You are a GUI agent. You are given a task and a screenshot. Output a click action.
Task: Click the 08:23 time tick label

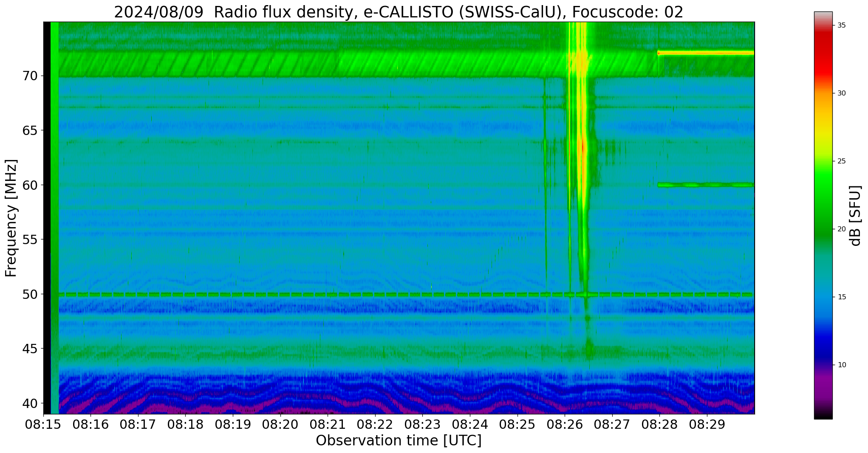[422, 425]
